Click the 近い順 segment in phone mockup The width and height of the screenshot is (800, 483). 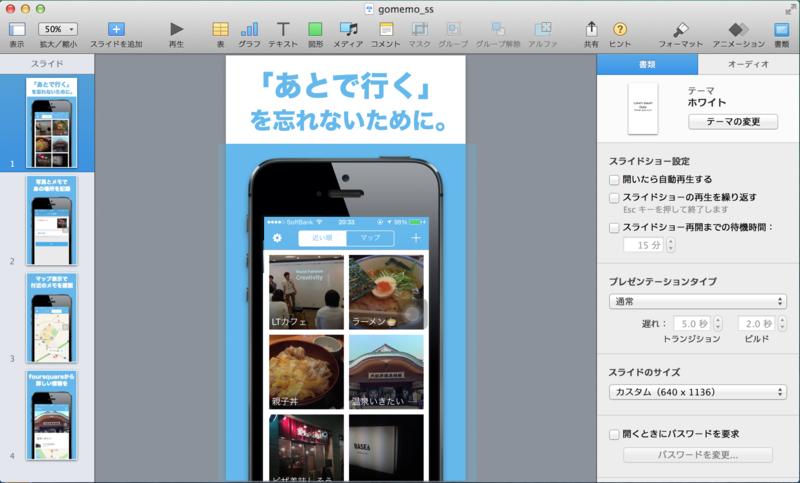click(322, 238)
